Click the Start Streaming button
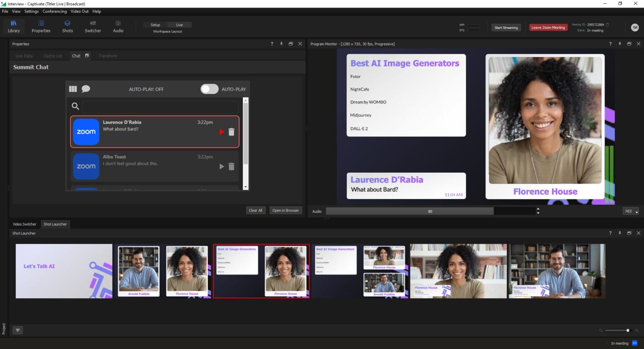This screenshot has width=644, height=349. [506, 28]
